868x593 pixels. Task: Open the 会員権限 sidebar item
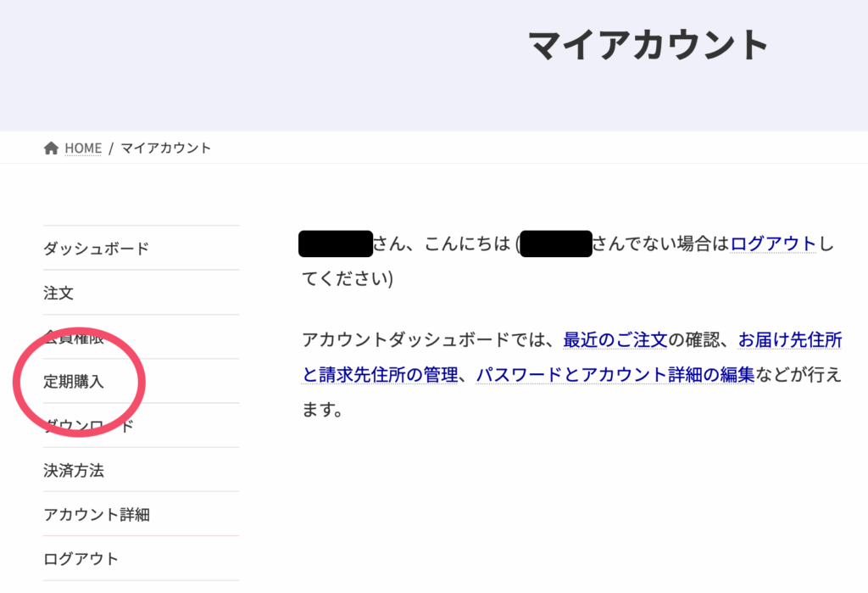point(74,338)
